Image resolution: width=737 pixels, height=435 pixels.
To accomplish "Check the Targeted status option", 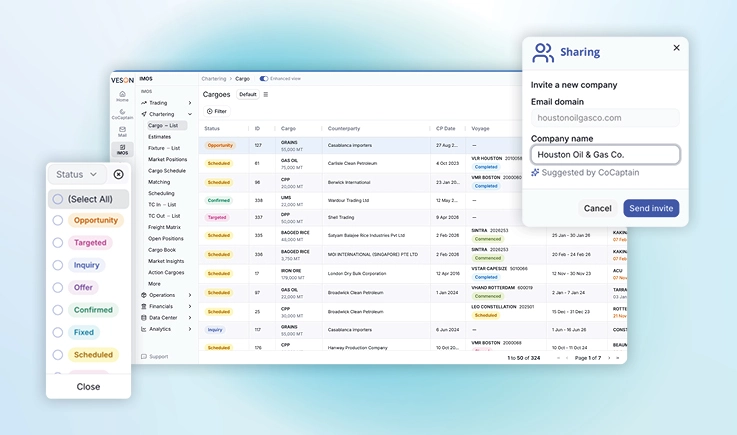I will [x=58, y=243].
